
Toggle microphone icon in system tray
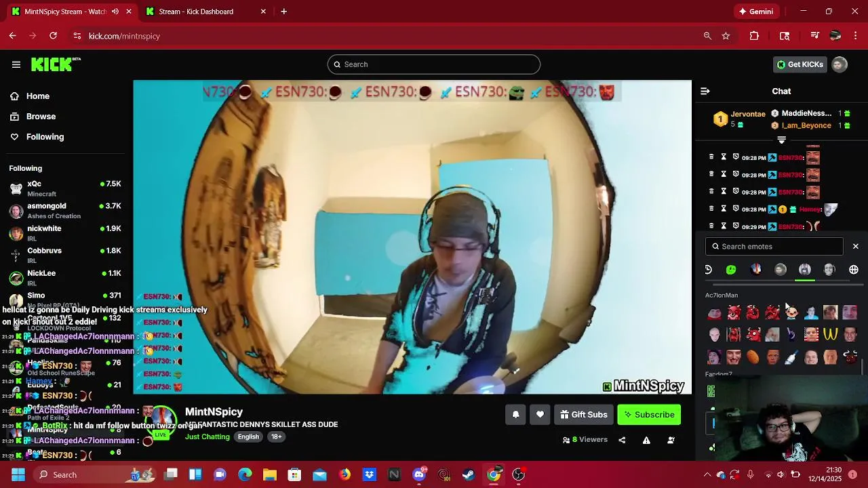[750, 474]
